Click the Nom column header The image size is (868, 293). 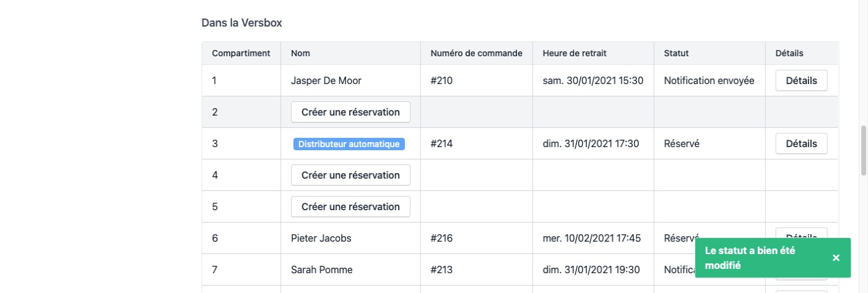pyautogui.click(x=300, y=53)
